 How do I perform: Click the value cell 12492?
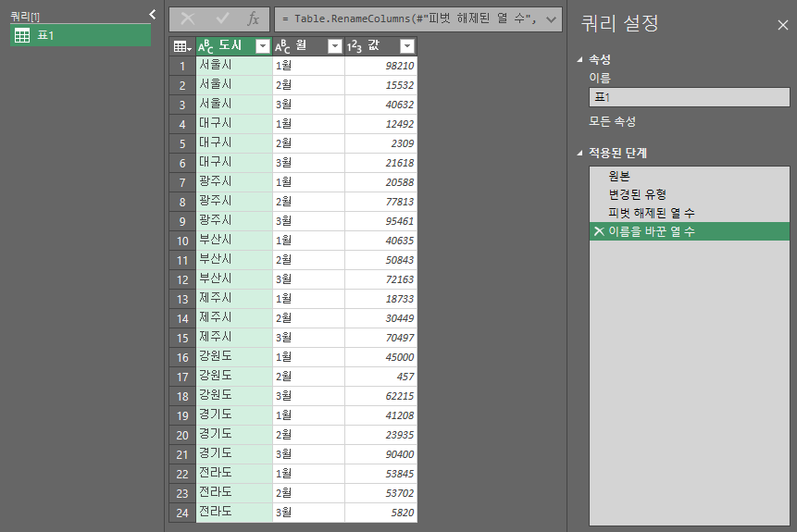[x=380, y=124]
